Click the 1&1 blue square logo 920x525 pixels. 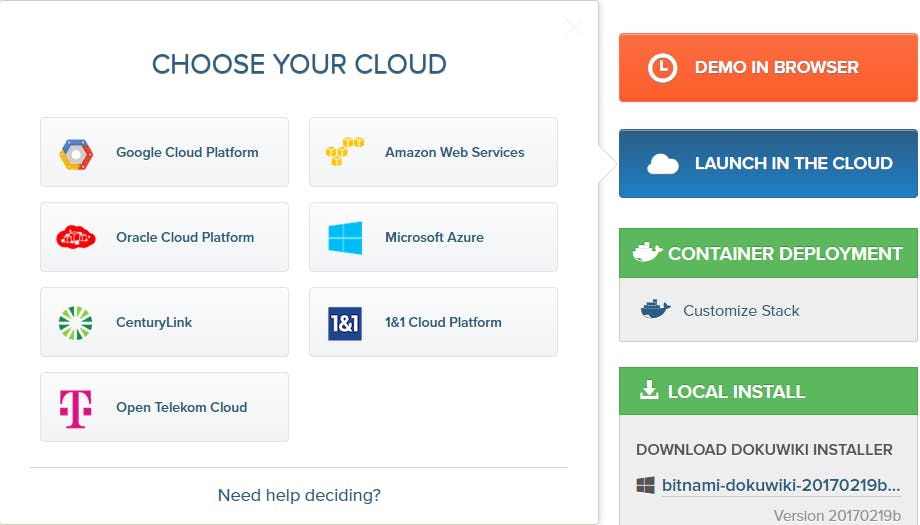[345, 323]
